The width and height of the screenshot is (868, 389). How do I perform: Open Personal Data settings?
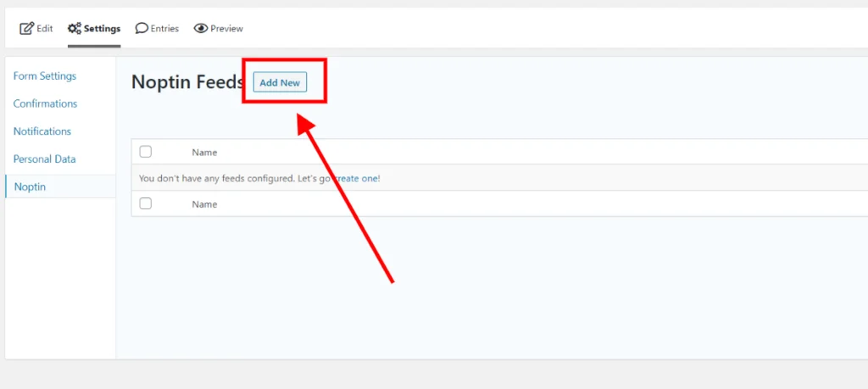[x=44, y=158]
